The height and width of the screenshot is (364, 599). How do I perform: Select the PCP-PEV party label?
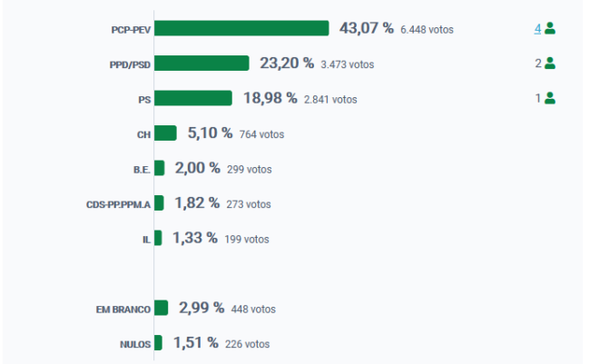(x=131, y=30)
